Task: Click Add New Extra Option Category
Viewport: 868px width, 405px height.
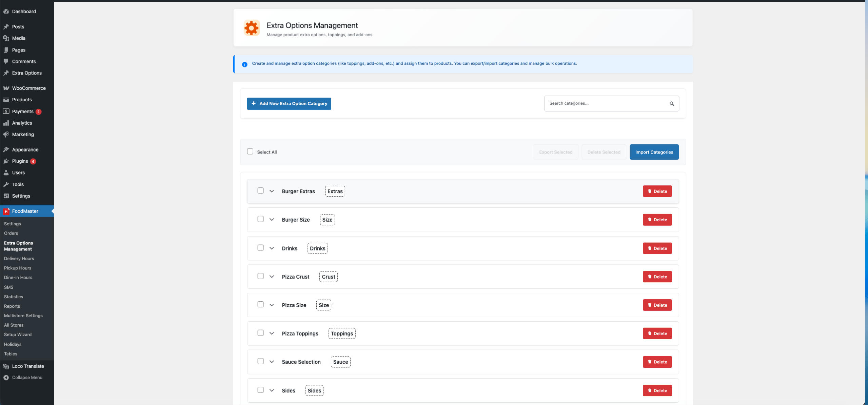Action: click(289, 103)
